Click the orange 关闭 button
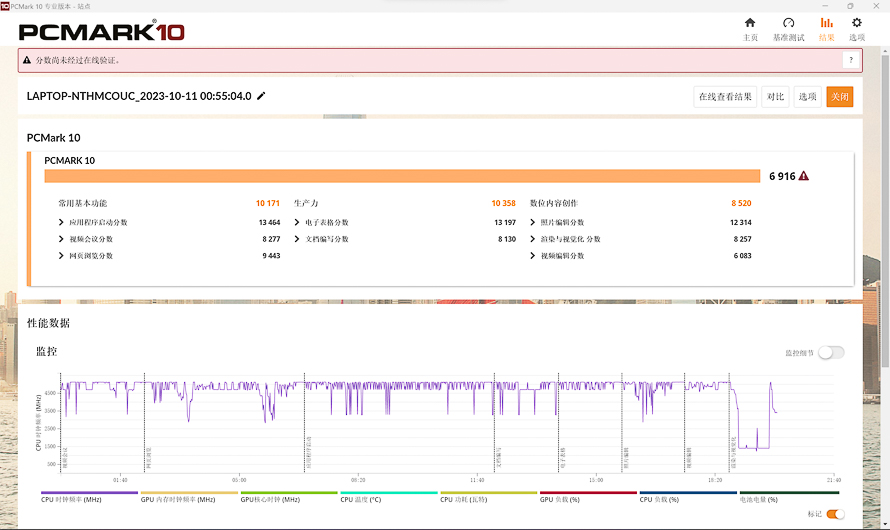The height and width of the screenshot is (530, 890). pyautogui.click(x=839, y=96)
